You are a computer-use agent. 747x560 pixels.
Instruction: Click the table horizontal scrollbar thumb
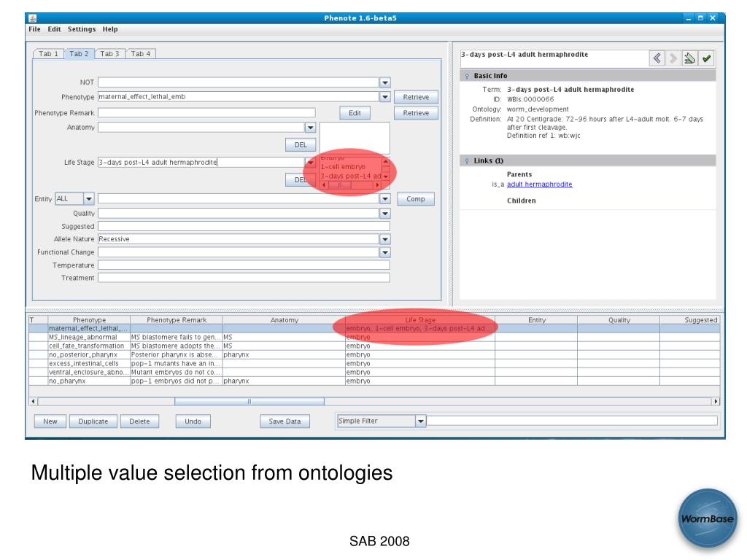click(x=249, y=402)
